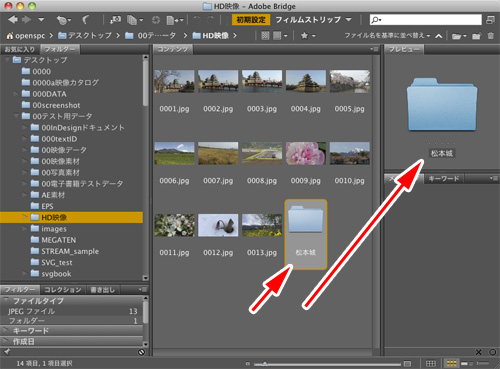This screenshot has width=500, height=369.
Task: Open the recent folders dropdown arrow beside forward
Action: pyautogui.click(x=41, y=20)
